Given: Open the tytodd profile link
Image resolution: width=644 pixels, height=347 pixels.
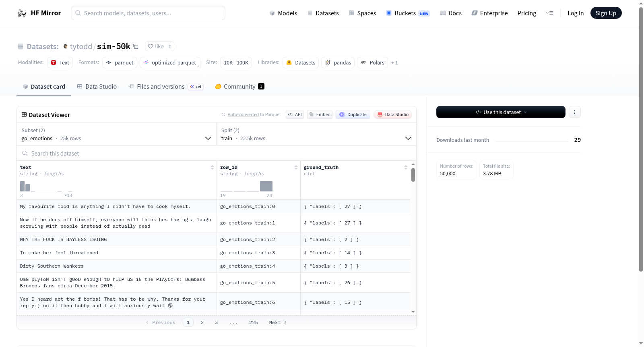Looking at the screenshot, I should tap(81, 46).
